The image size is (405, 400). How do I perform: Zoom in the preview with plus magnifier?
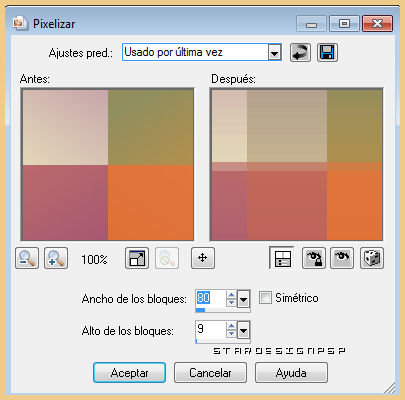56,258
